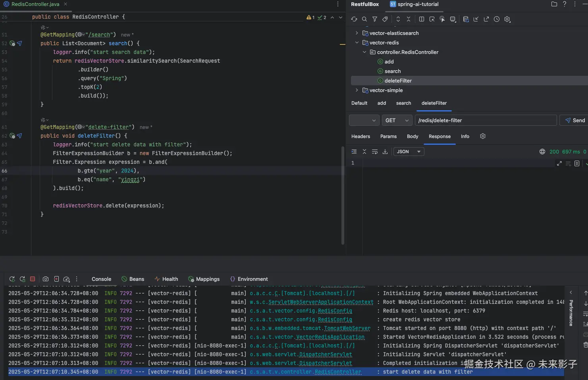Collapse the vector-redis module node
Viewport: 588px width, 380px height.
357,42
